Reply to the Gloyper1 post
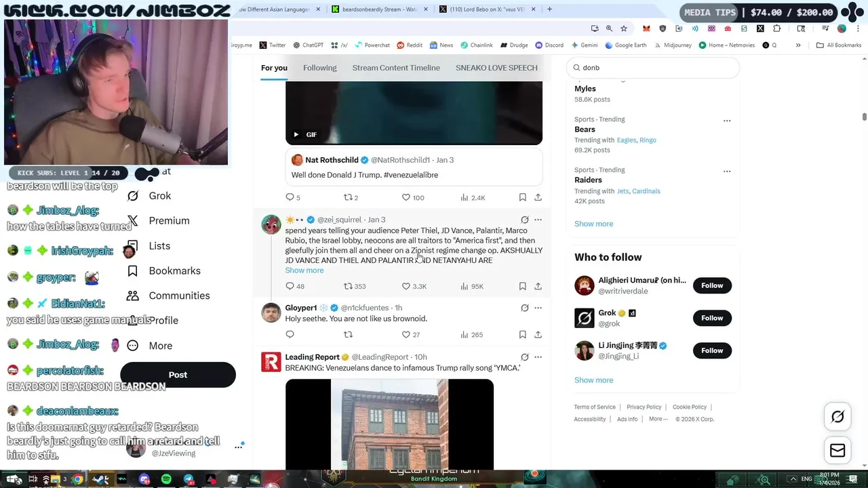Viewport: 868px width, 488px height. pos(290,334)
